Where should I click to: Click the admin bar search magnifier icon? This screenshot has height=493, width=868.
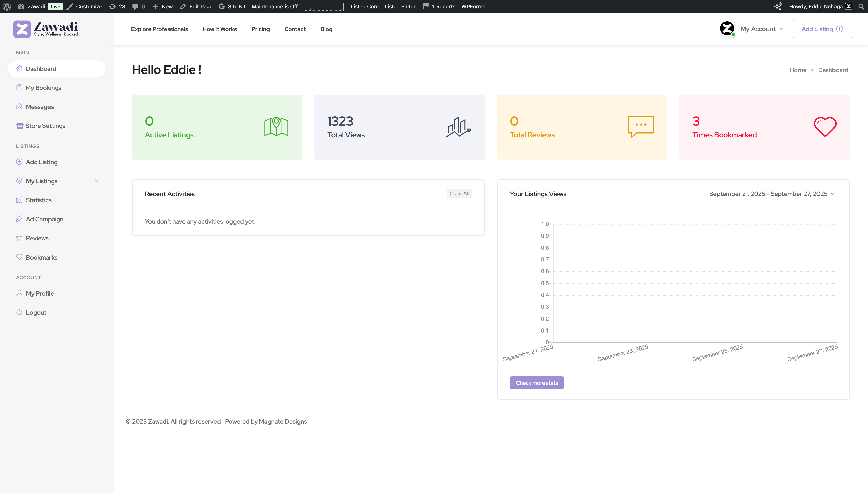pos(861,6)
